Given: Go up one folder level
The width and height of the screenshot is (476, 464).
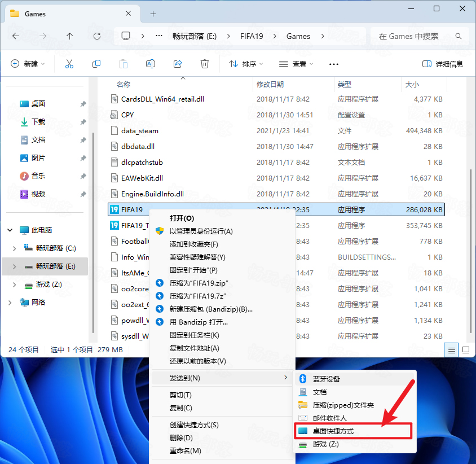Looking at the screenshot, I should point(70,36).
